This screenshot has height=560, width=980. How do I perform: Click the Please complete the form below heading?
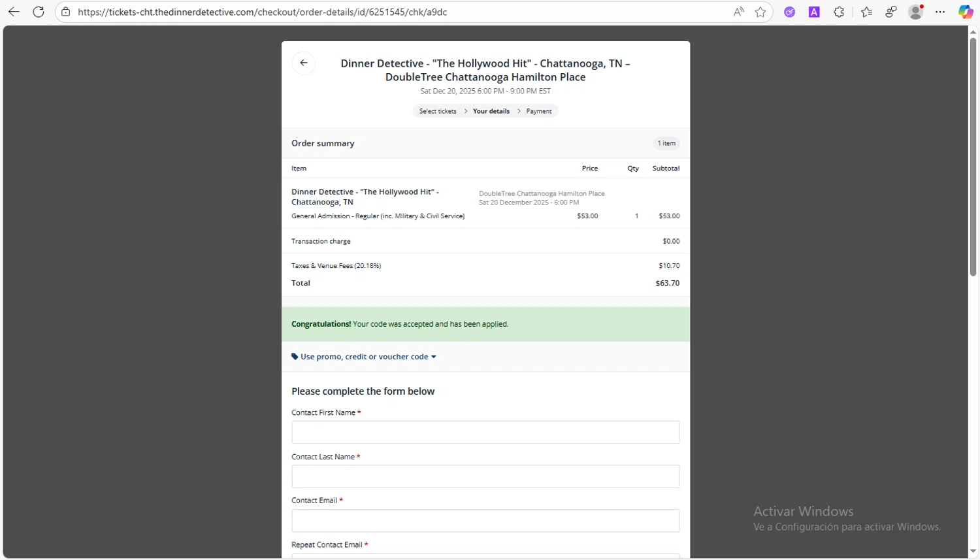tap(363, 391)
